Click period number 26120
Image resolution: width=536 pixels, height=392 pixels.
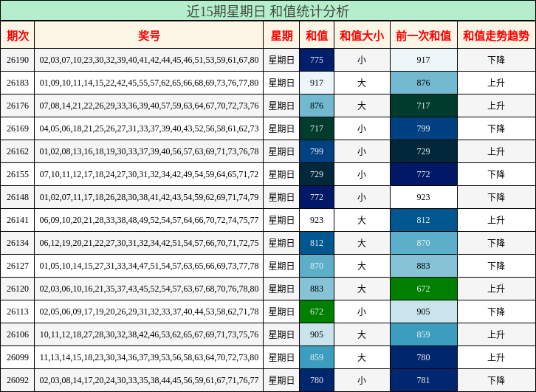pos(18,289)
